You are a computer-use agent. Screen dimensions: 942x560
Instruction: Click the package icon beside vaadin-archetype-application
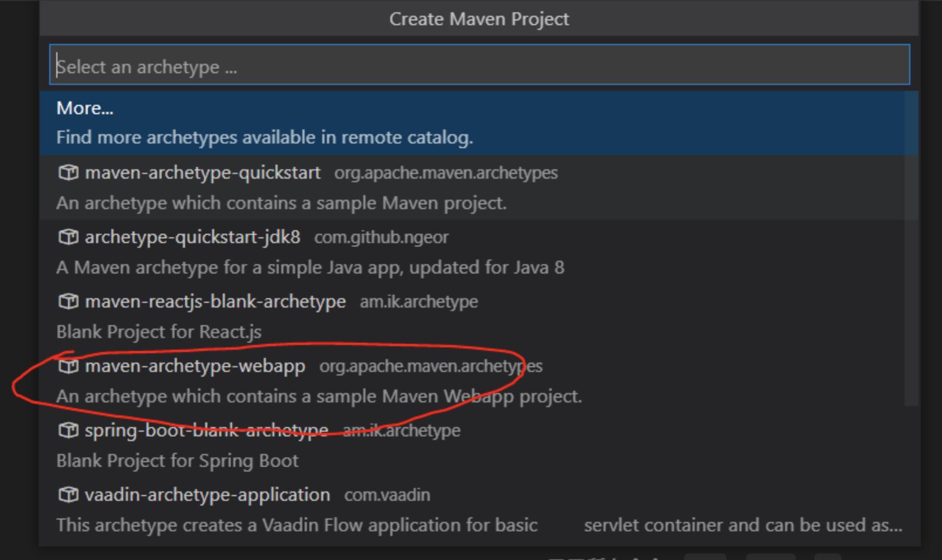pos(68,495)
